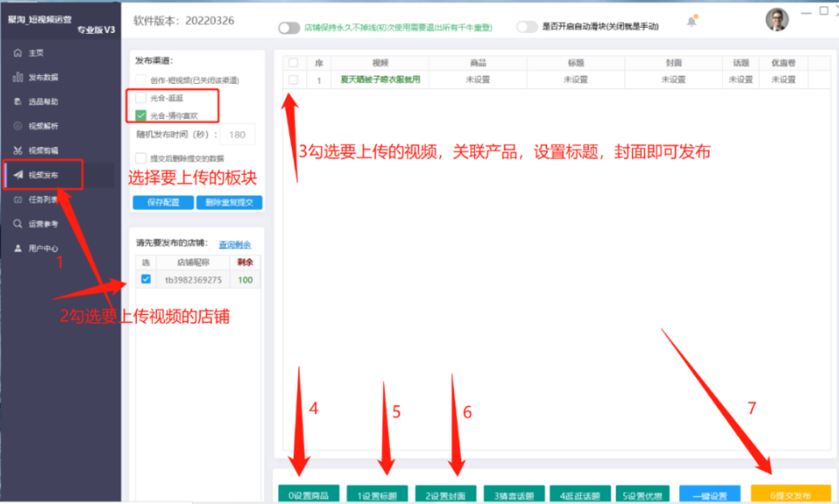Screen dimensions: 839x504
Task: Click the orange 6提交发布 button
Action: click(791, 495)
